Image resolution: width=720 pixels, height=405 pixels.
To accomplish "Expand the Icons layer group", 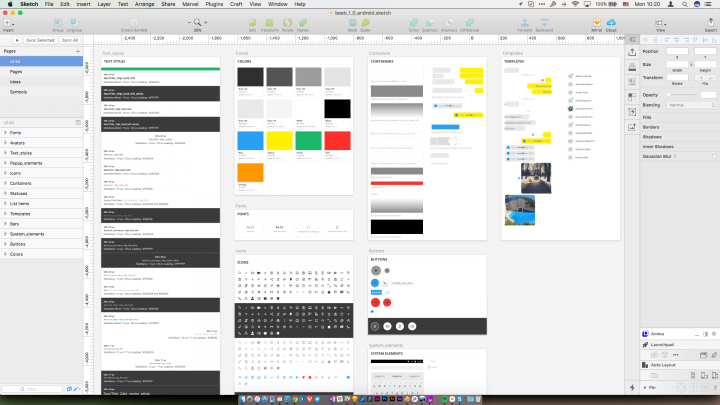I will [x=5, y=173].
